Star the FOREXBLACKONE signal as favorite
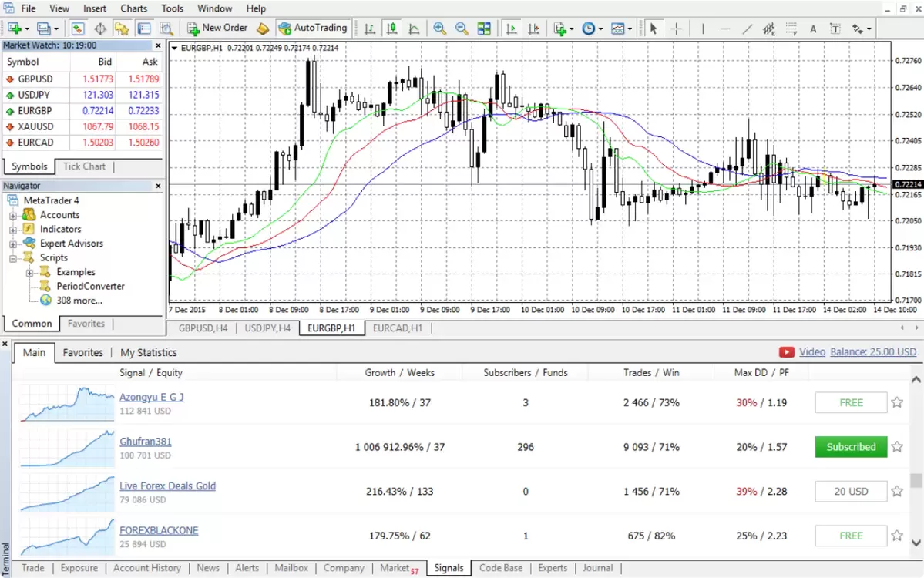The image size is (924, 578). (897, 536)
